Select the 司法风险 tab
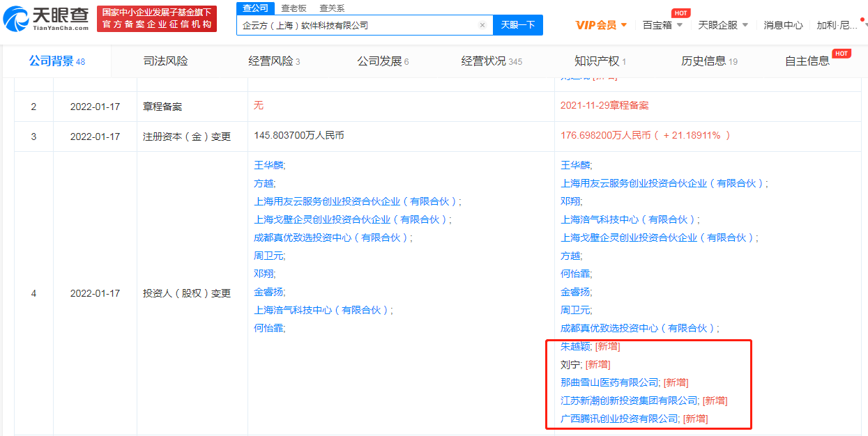 165,61
